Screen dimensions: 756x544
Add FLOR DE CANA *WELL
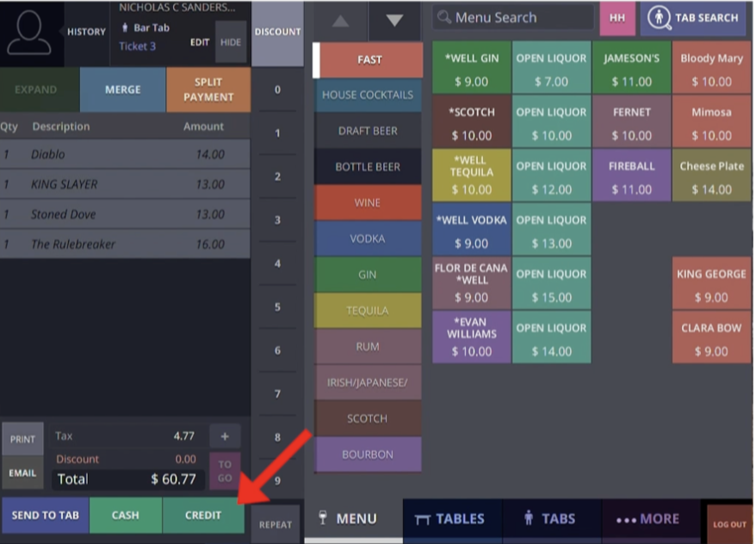(472, 283)
